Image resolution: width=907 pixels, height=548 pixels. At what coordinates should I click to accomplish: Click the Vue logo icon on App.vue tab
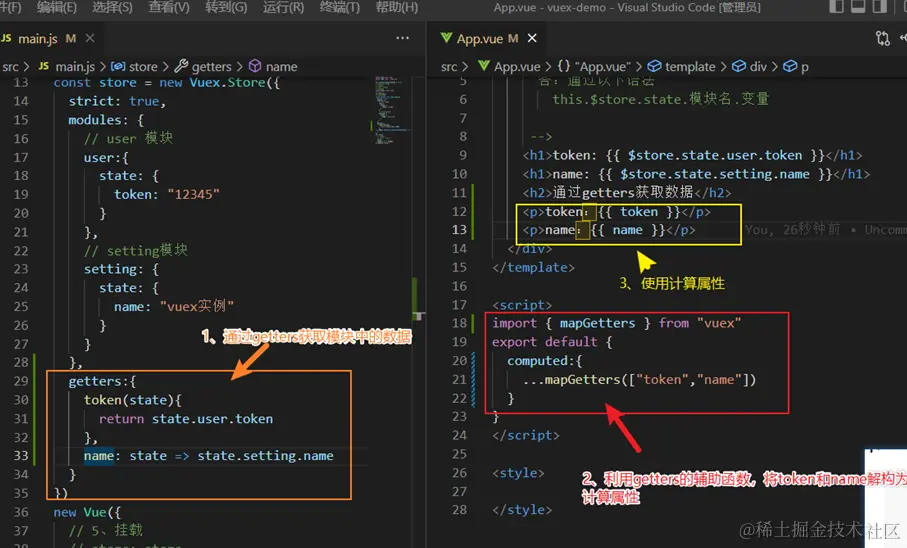(x=446, y=38)
